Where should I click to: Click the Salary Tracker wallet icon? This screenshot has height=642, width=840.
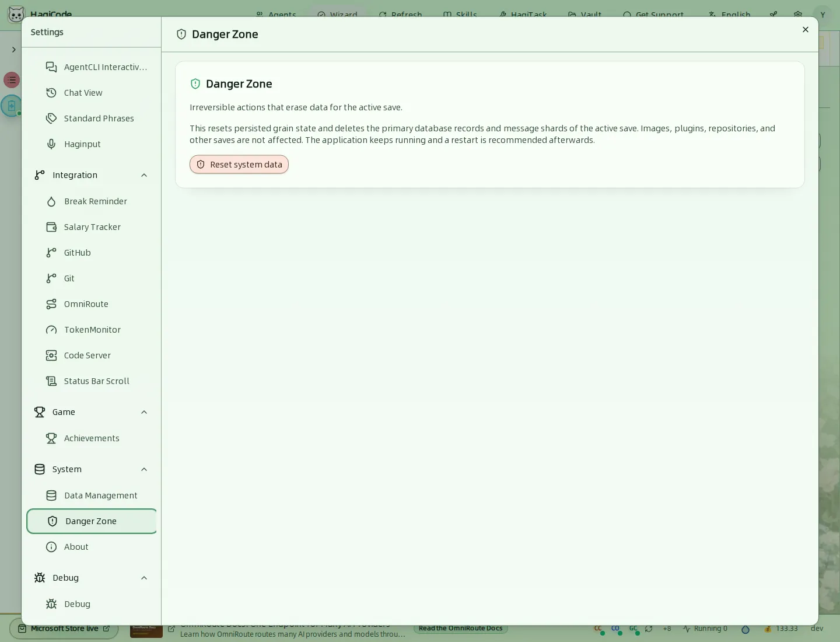pyautogui.click(x=51, y=227)
